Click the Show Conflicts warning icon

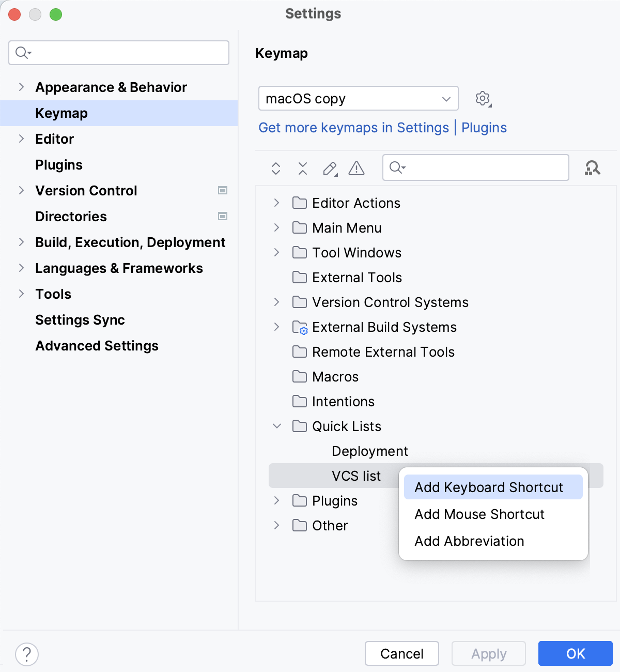356,168
